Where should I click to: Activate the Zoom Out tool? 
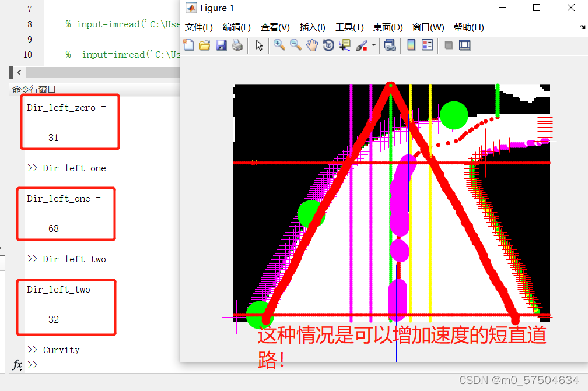(296, 45)
